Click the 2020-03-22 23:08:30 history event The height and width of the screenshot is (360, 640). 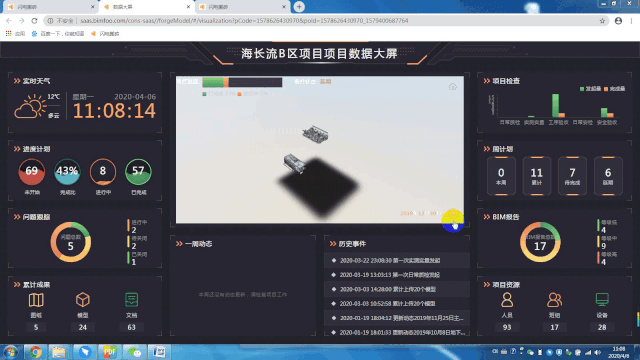coord(397,260)
